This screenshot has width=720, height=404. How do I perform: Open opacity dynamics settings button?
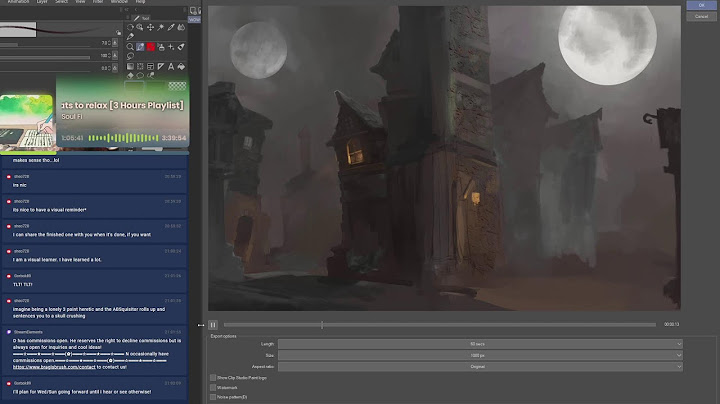[115, 56]
